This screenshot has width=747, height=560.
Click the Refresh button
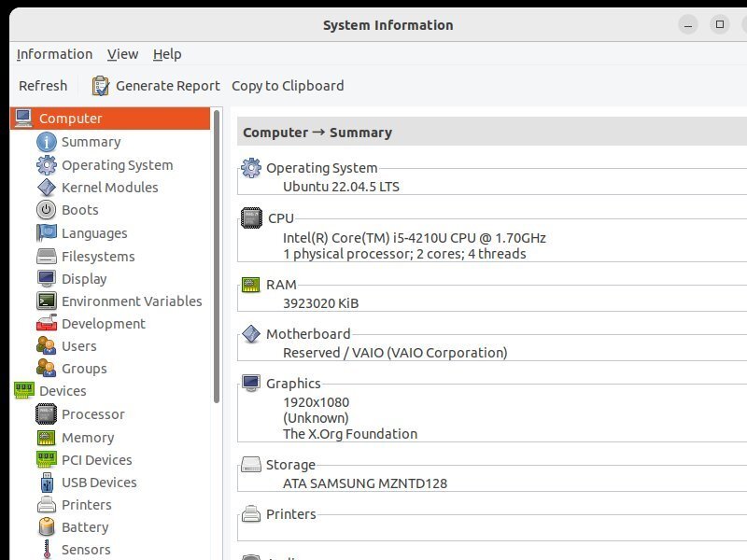[x=43, y=86]
